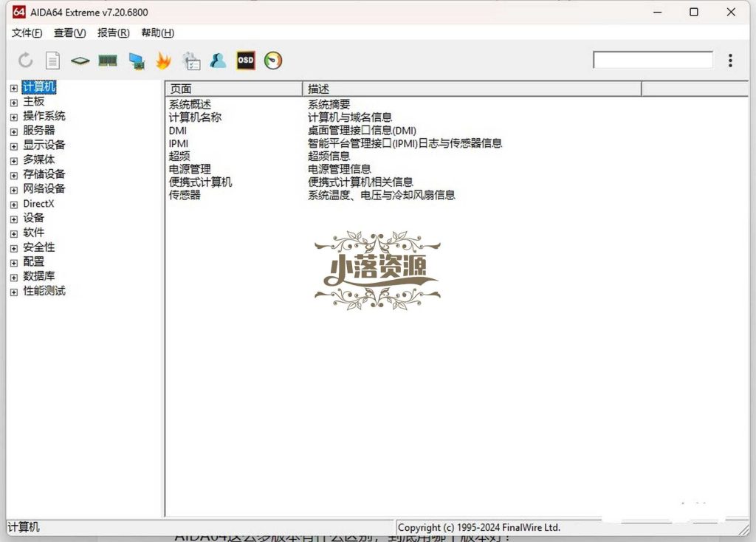Open the 超频 page row
756x542 pixels.
click(x=179, y=157)
